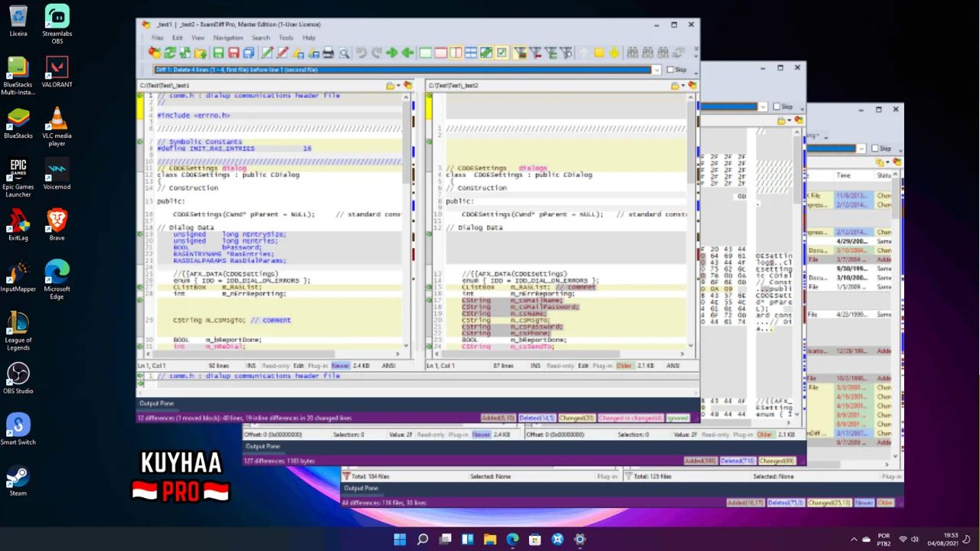Click the Ignored legend button

[x=678, y=418]
